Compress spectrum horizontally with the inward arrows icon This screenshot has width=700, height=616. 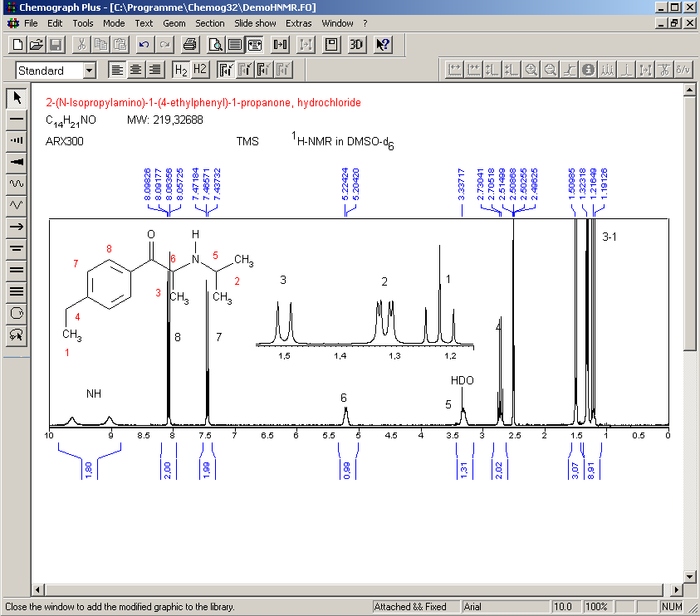[x=474, y=70]
